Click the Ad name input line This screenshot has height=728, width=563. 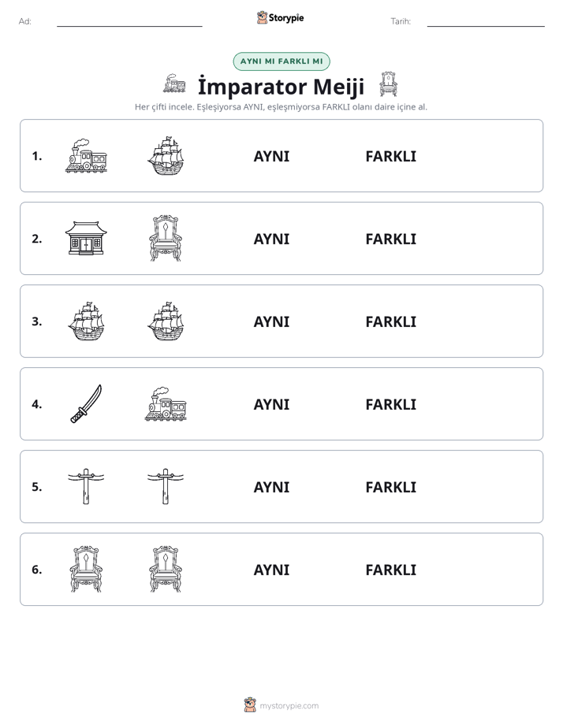click(129, 21)
